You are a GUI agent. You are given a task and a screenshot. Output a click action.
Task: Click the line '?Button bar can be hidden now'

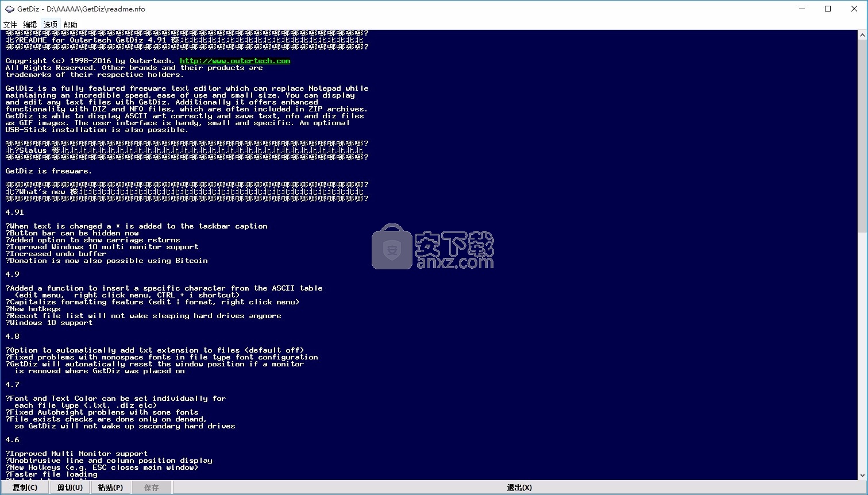point(72,233)
